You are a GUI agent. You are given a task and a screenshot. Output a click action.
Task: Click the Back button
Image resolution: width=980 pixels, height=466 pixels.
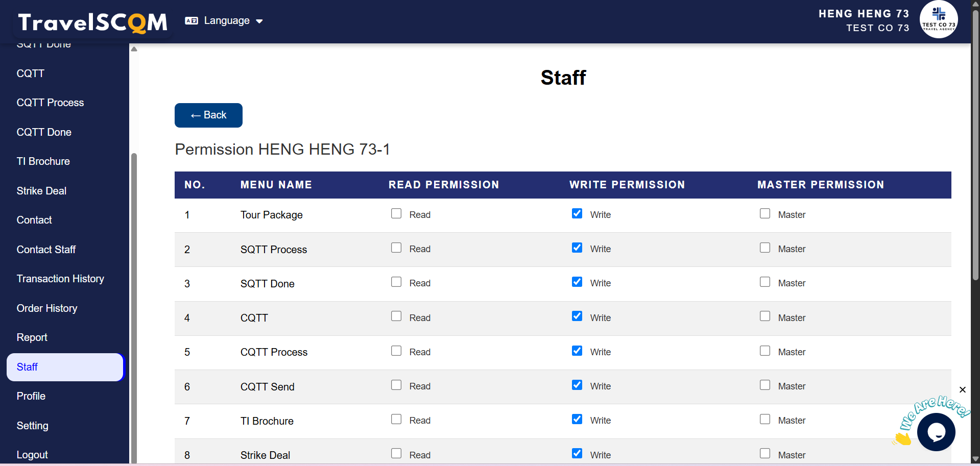click(x=208, y=115)
